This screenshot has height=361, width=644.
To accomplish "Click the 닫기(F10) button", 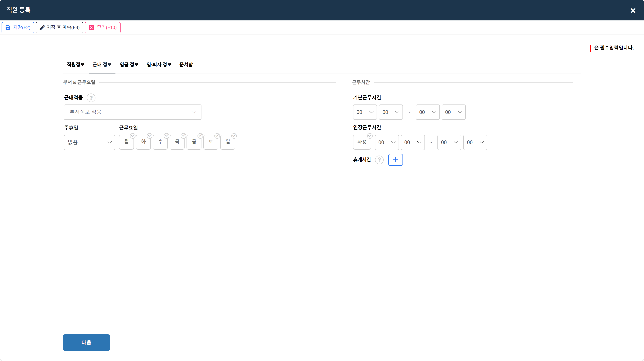I will click(x=103, y=27).
